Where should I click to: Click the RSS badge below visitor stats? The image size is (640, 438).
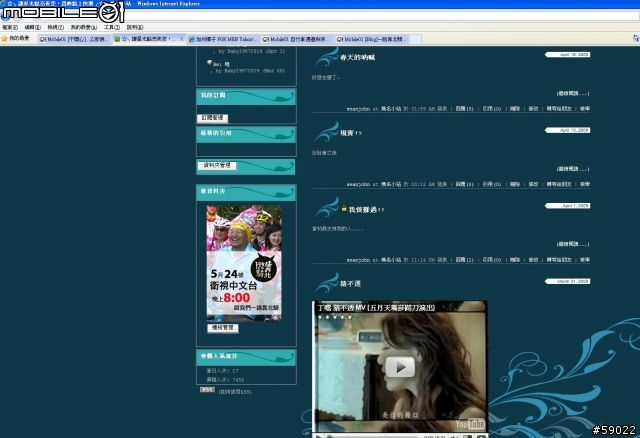[207, 390]
